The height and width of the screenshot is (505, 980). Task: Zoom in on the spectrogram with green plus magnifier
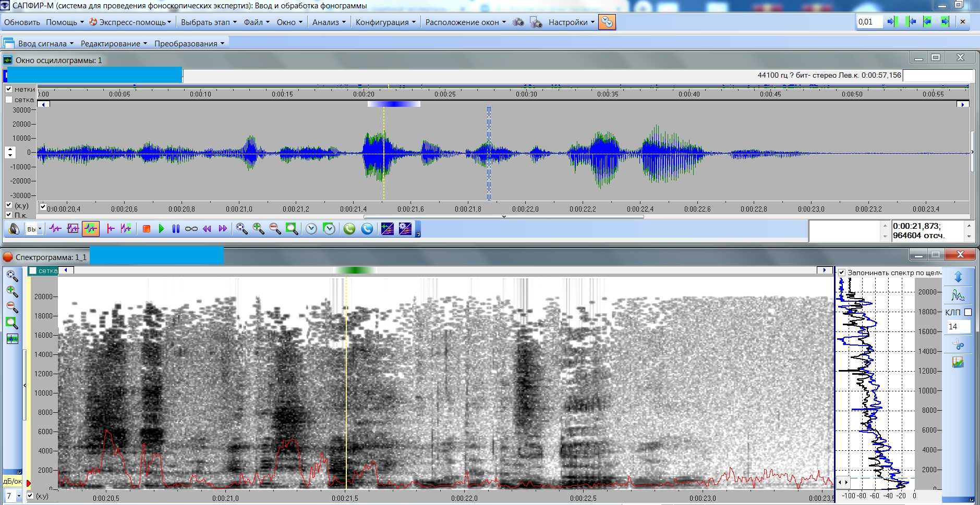(x=12, y=291)
